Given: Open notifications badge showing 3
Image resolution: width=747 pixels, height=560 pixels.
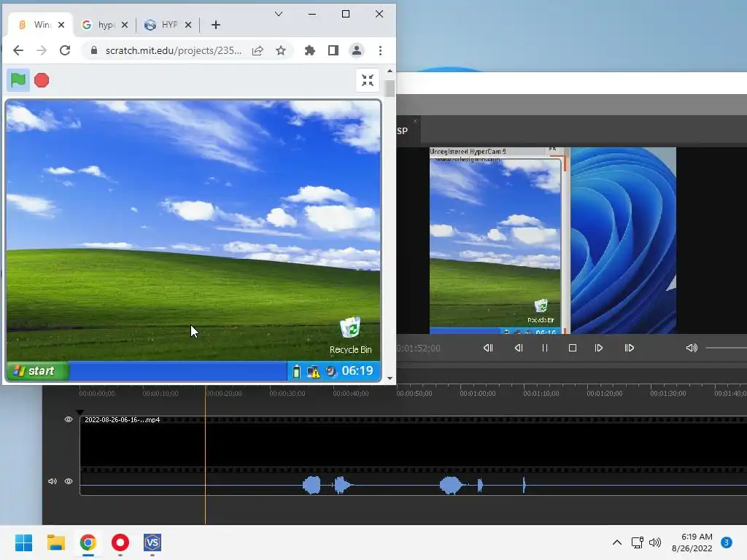Looking at the screenshot, I should tap(727, 542).
